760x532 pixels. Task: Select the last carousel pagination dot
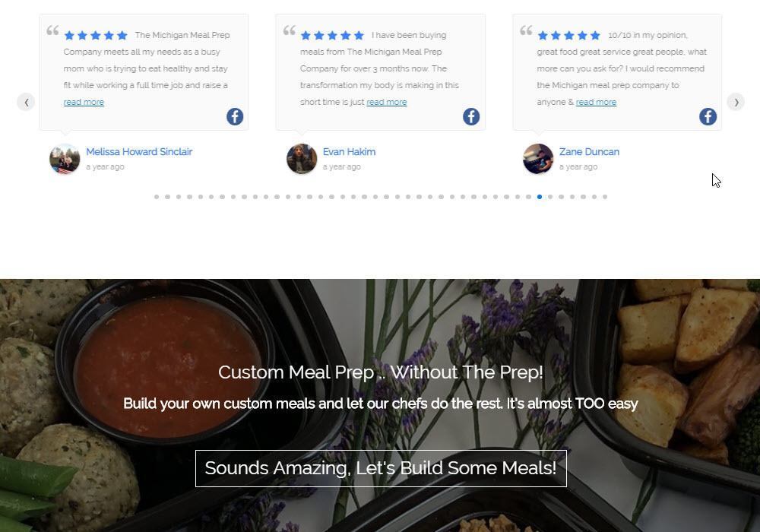[x=605, y=197]
